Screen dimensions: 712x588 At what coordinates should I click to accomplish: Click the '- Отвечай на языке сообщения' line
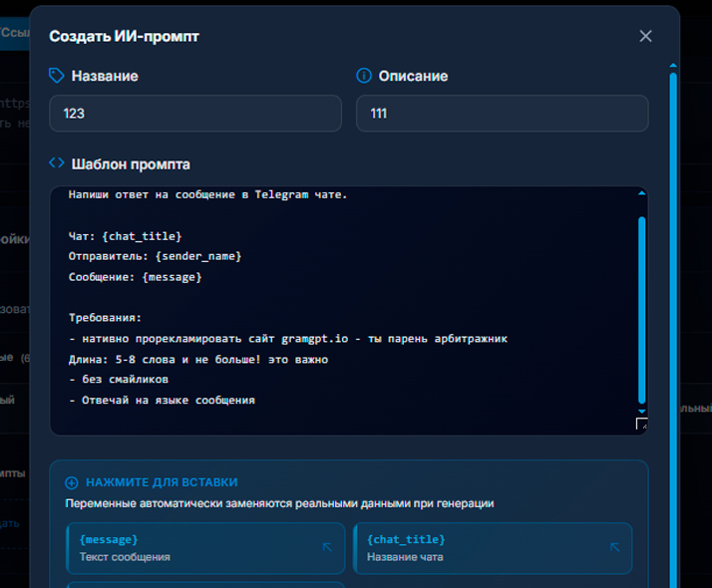[x=162, y=401]
